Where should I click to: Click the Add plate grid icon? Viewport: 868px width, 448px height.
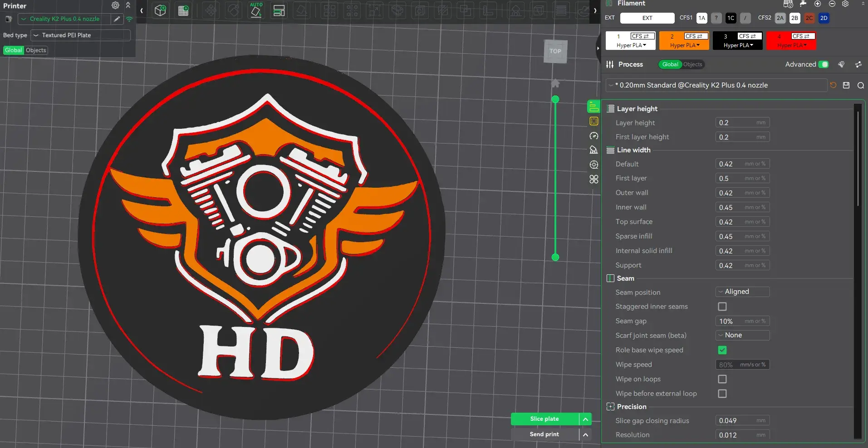pos(183,10)
